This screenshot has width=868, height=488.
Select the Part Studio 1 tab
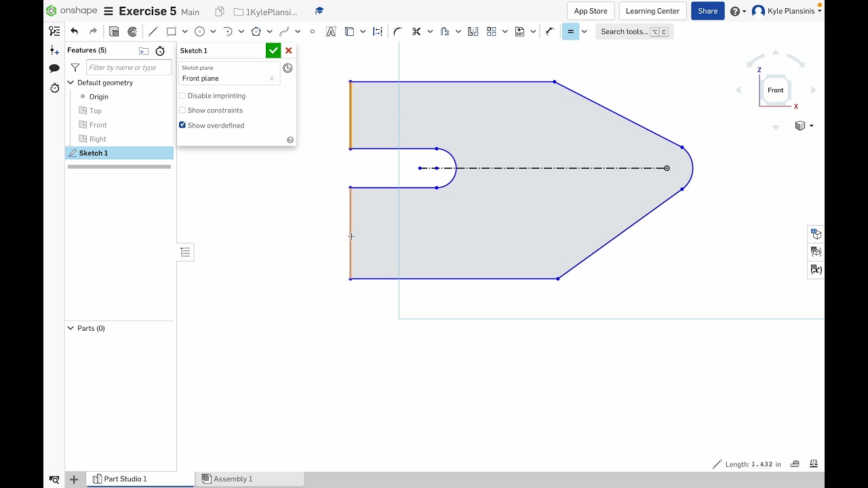click(125, 479)
